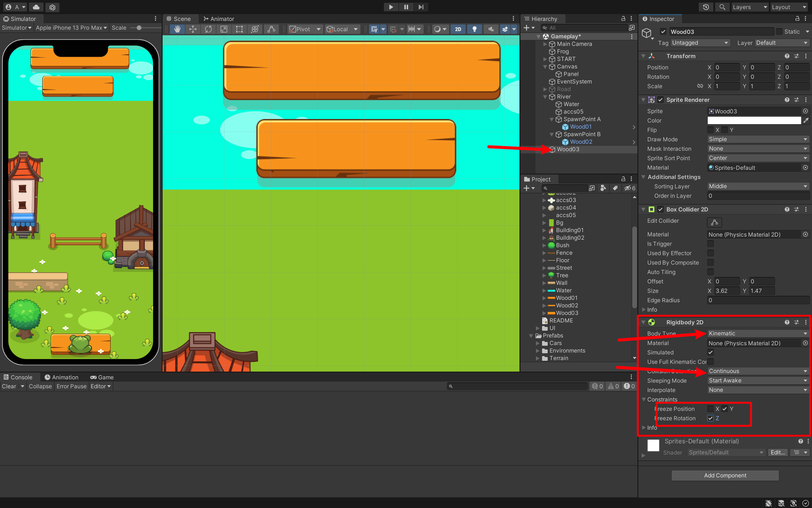Toggle 2D scene view mode
The image size is (812, 508).
458,29
